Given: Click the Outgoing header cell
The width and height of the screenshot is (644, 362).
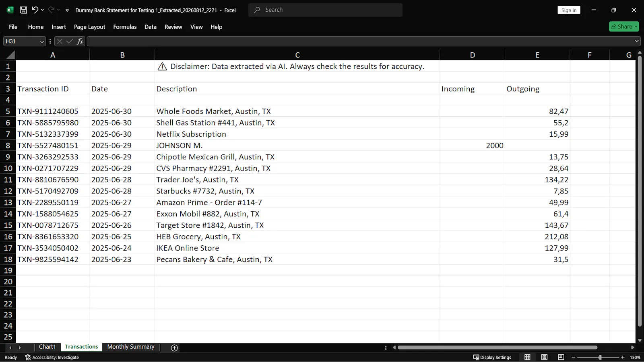Looking at the screenshot, I should pos(537,89).
